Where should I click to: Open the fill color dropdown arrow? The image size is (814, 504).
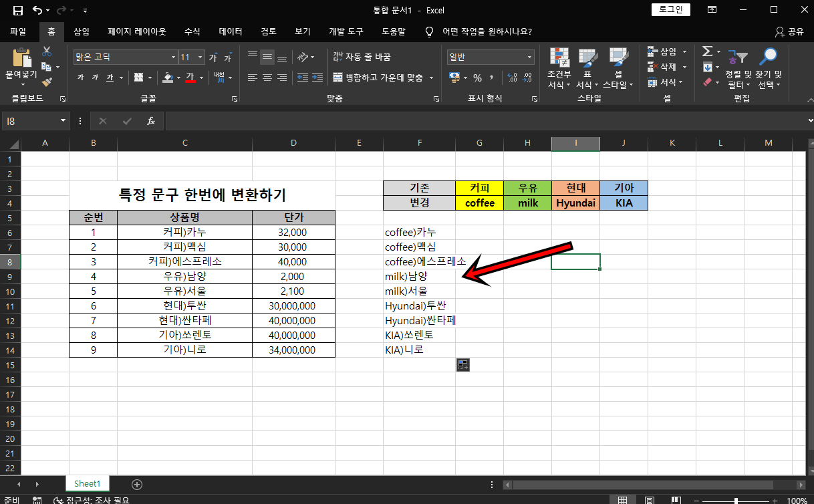pos(178,78)
